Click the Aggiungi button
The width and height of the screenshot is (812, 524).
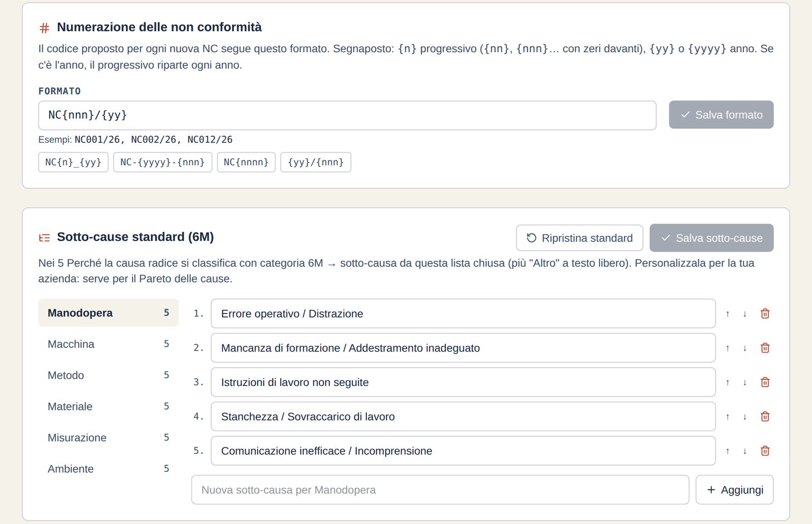(734, 490)
